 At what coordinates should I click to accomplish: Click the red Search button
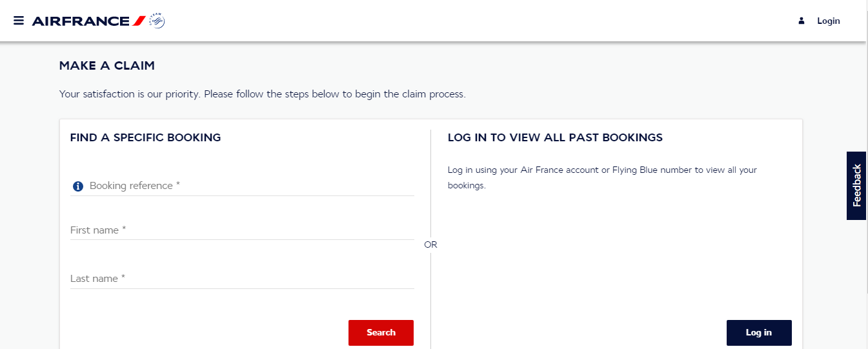[x=381, y=332]
